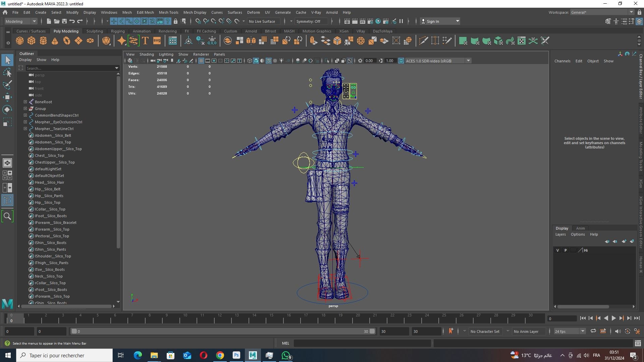The height and width of the screenshot is (362, 644).
Task: Click the Save scene icon
Action: coord(64,21)
